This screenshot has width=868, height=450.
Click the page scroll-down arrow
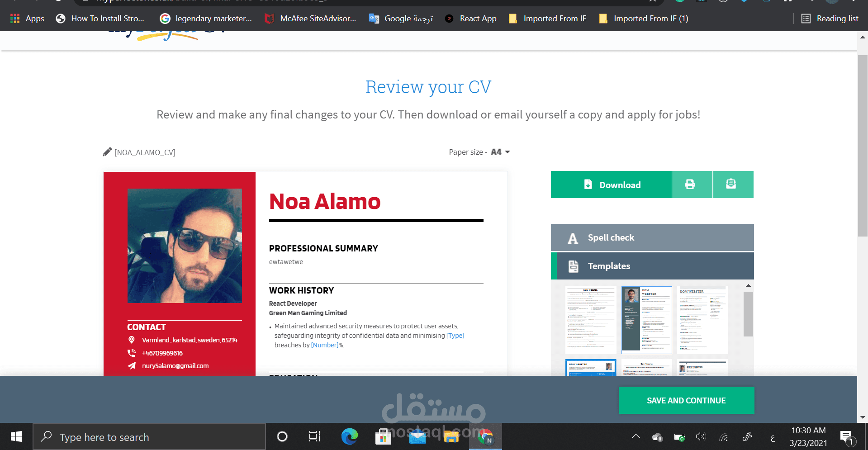tap(863, 417)
